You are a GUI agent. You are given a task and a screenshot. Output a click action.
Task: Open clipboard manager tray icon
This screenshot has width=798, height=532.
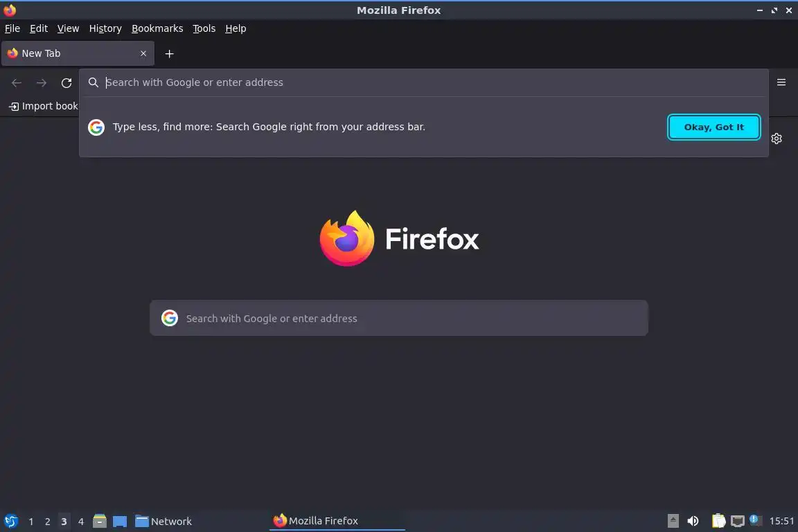(718, 521)
